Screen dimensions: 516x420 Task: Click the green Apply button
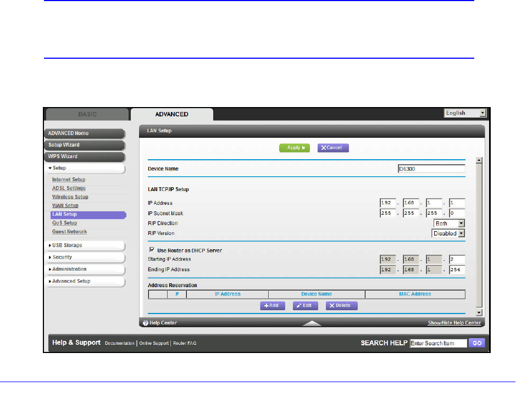pyautogui.click(x=295, y=148)
